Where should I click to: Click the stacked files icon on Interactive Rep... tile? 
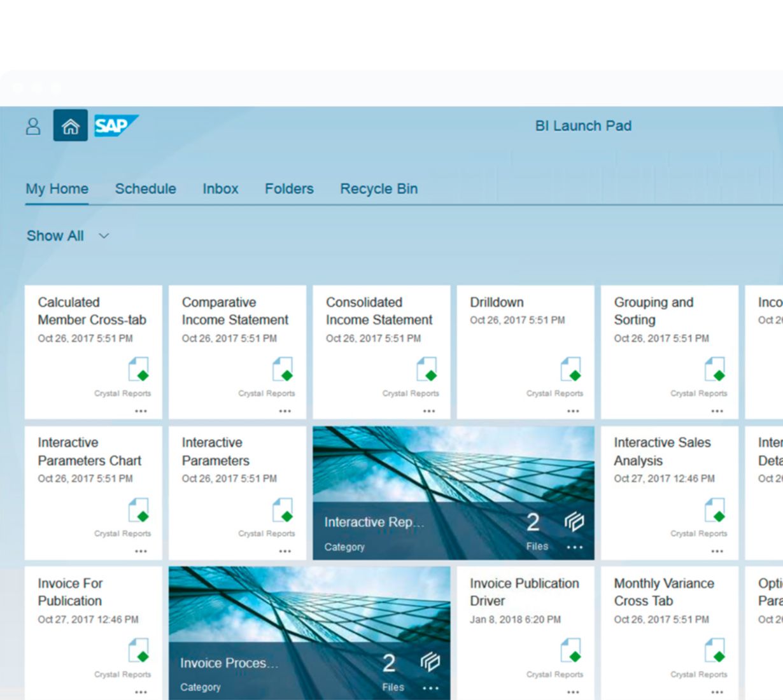(574, 522)
